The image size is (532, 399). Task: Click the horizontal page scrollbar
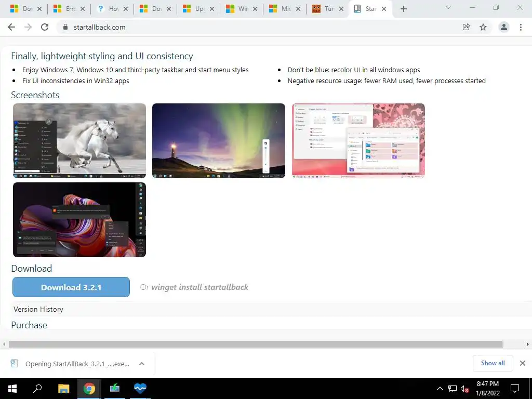256,344
